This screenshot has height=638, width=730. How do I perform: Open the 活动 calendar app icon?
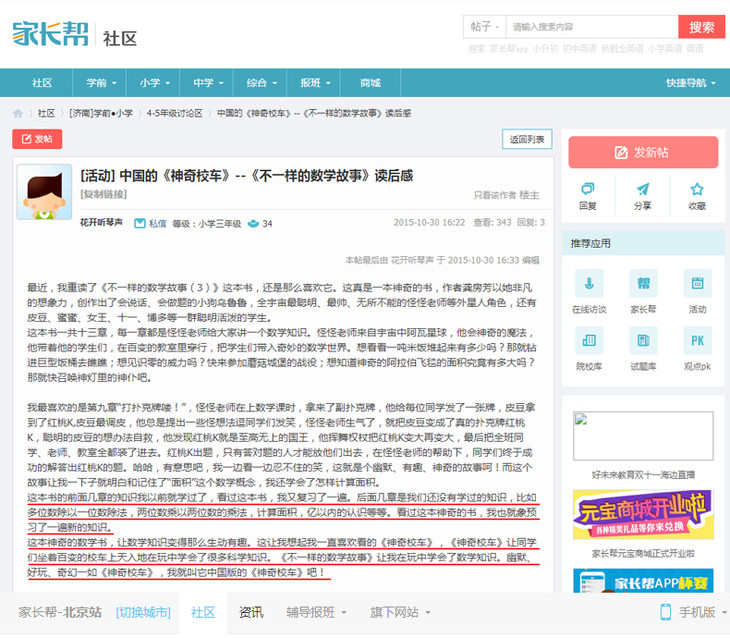[697, 283]
